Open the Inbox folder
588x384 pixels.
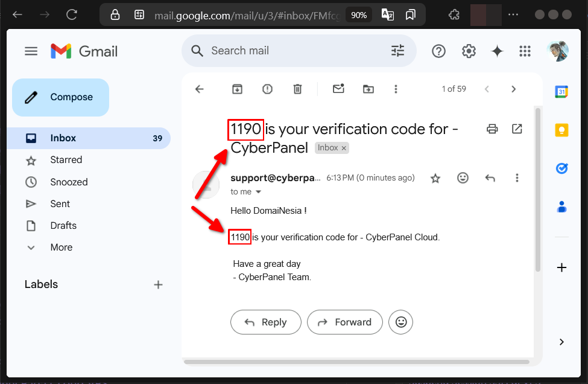[89, 138]
